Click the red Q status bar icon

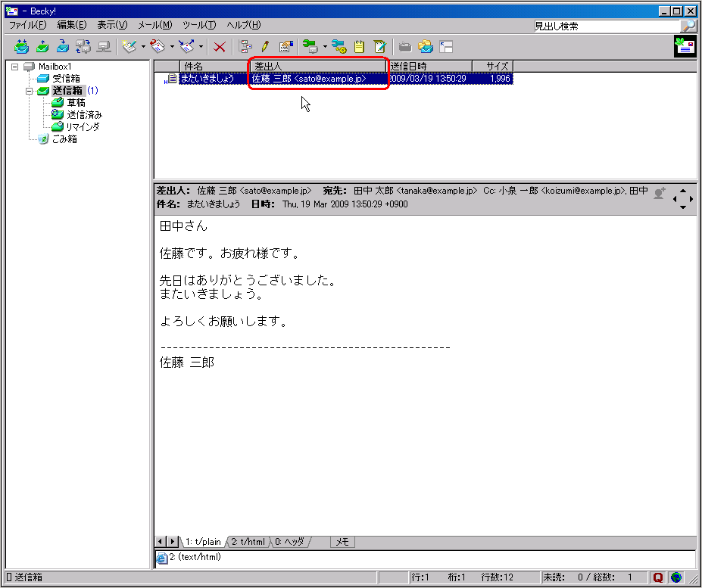pyautogui.click(x=658, y=577)
